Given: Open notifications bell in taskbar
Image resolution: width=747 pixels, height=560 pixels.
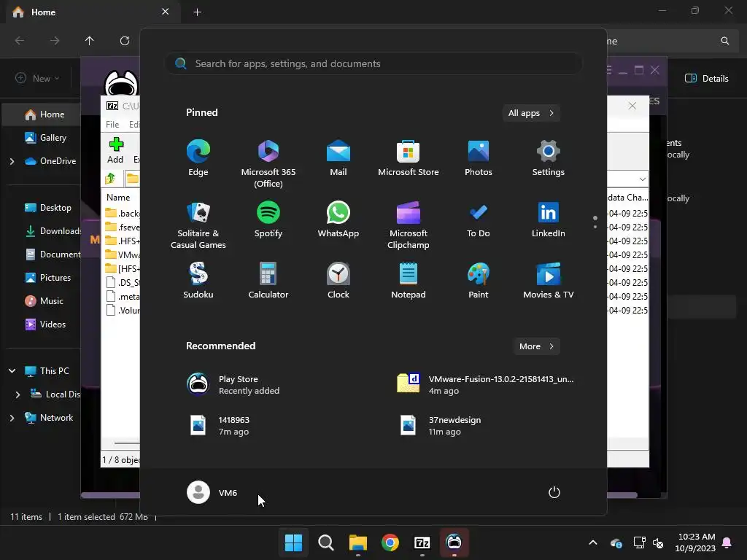Looking at the screenshot, I should click(727, 542).
